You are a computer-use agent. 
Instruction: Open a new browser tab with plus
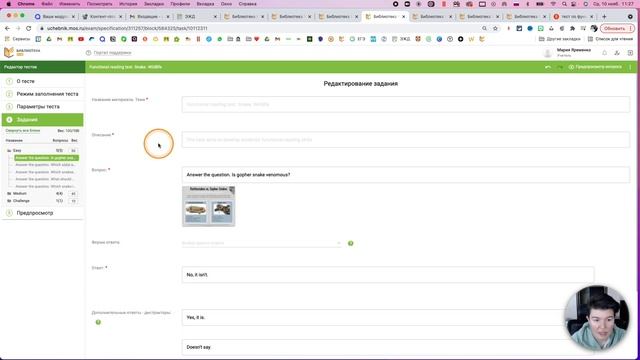(x=604, y=16)
